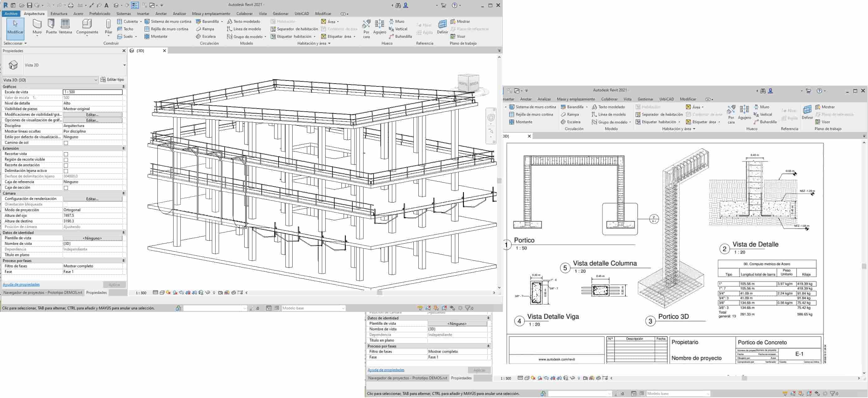
Task: Switch to the Acero ribbon tab
Action: click(78, 13)
